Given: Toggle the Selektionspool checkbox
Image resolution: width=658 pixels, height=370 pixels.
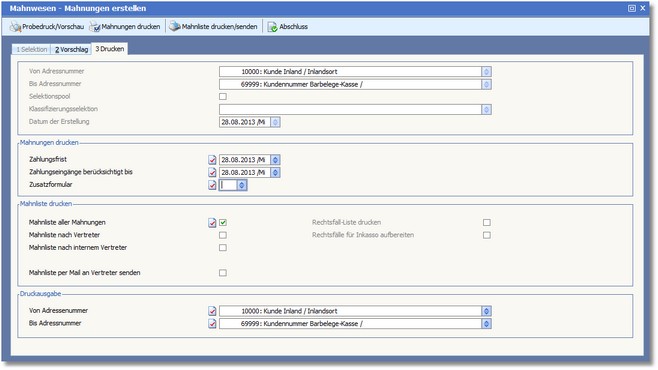Looking at the screenshot, I should (223, 96).
